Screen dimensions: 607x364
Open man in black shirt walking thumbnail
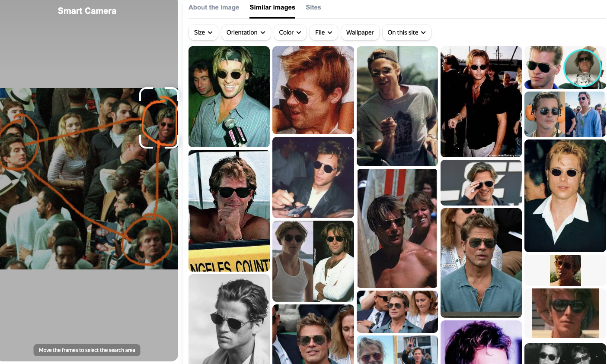click(x=481, y=101)
